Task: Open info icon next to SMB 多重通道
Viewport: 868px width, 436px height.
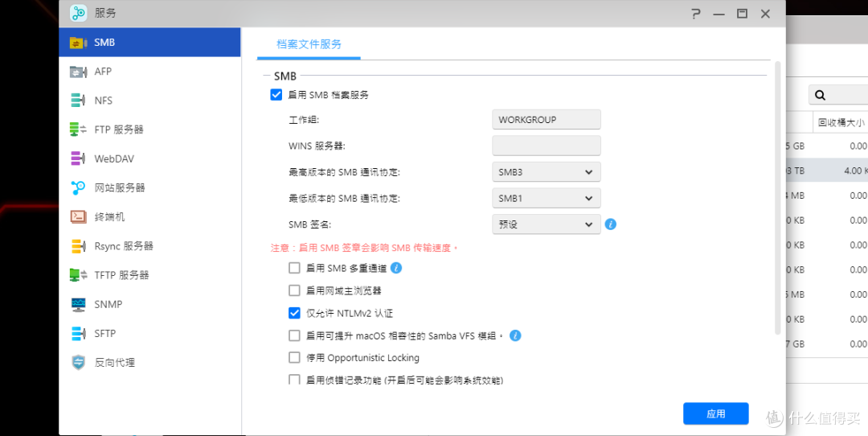Action: point(395,268)
